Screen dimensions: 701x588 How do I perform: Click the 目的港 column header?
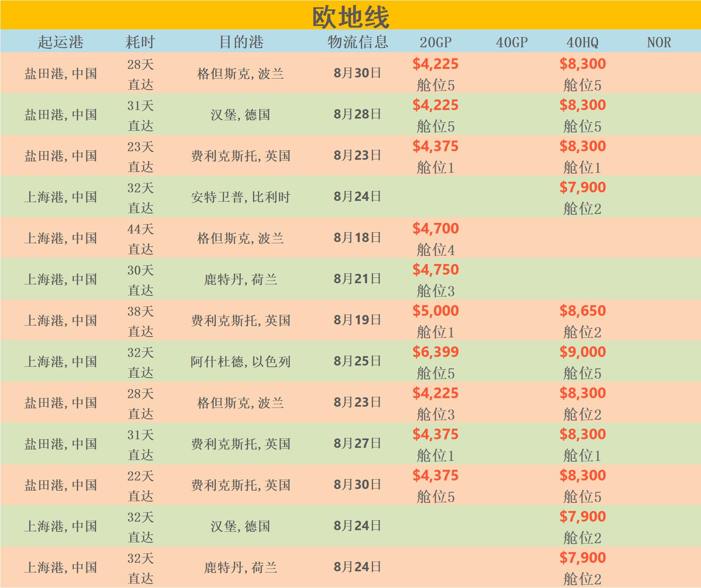[241, 42]
